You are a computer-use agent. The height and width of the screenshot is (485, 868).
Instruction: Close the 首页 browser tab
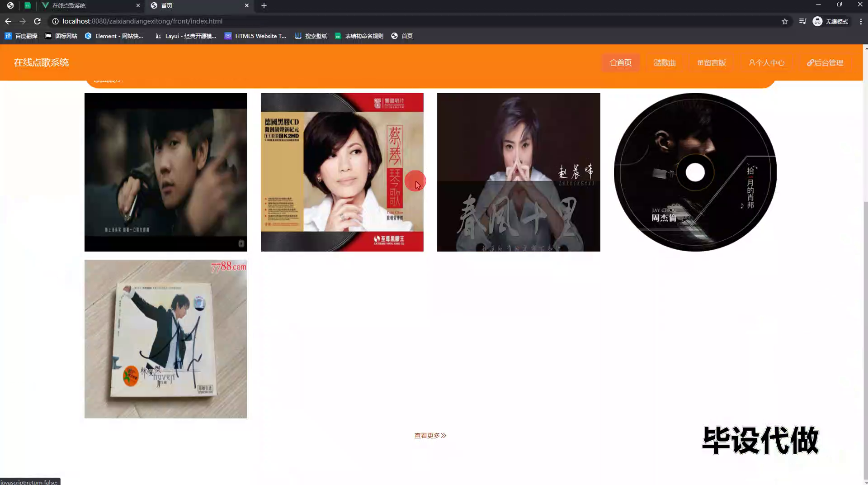click(x=246, y=5)
